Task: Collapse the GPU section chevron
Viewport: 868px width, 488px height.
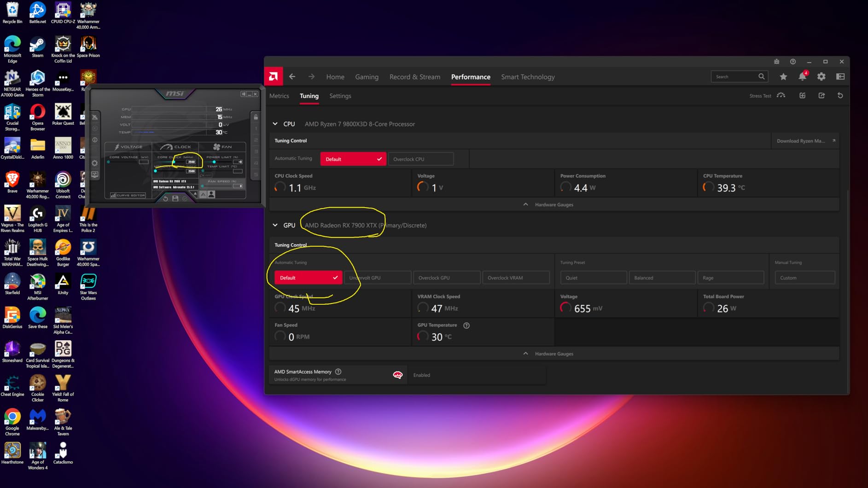Action: 275,225
